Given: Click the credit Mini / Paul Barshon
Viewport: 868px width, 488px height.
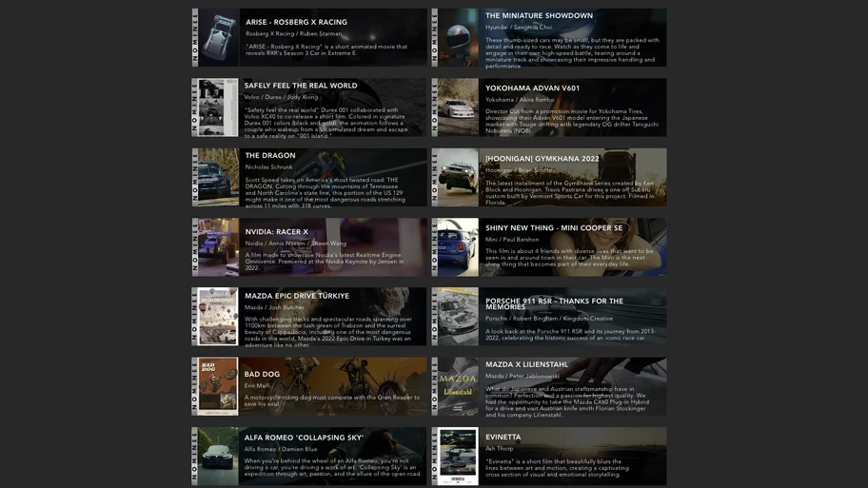Looking at the screenshot, I should (x=512, y=240).
